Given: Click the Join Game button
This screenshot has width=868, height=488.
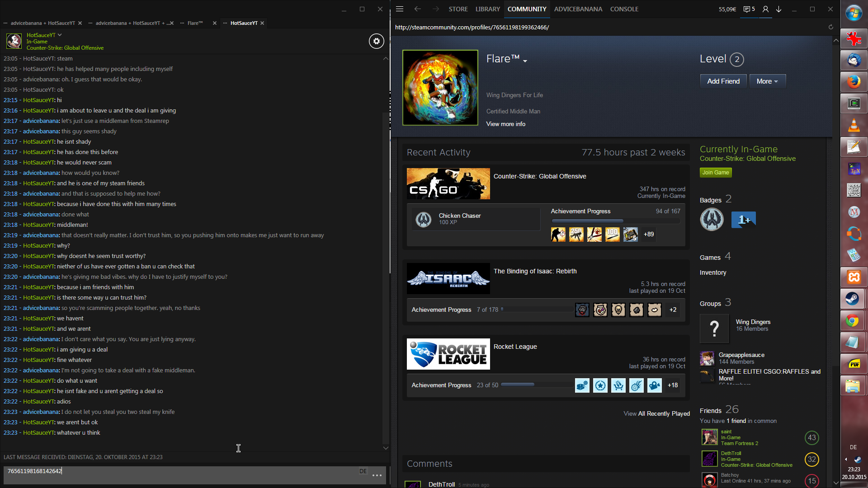Looking at the screenshot, I should click(715, 173).
